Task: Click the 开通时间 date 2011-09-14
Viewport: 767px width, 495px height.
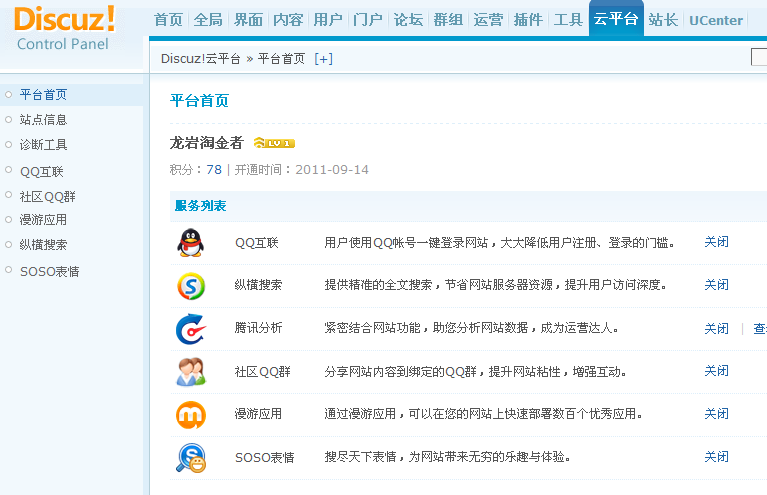Action: (332, 170)
